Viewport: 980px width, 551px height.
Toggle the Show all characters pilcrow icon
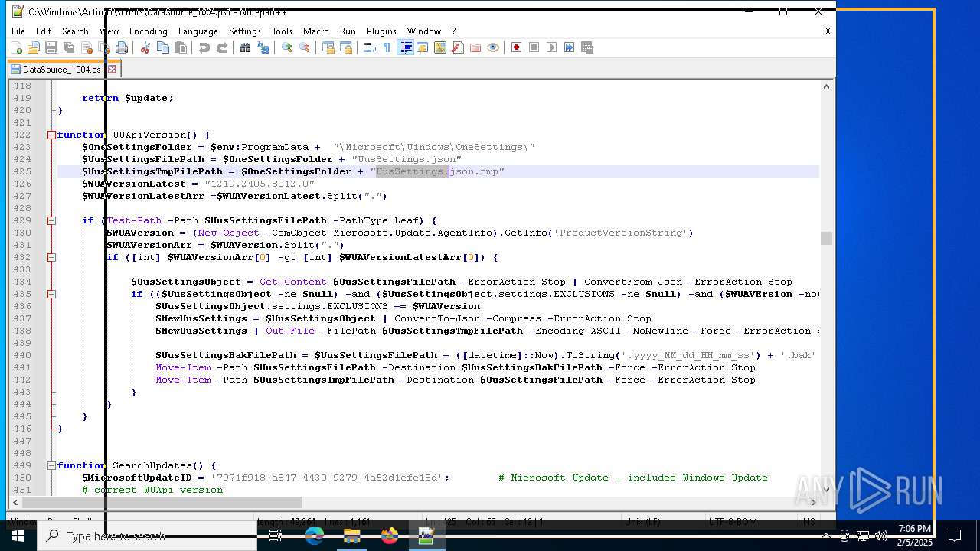click(387, 47)
